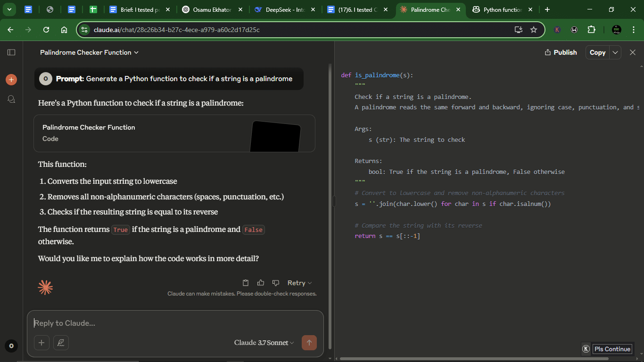Reload the page with the refresh icon
644x362 pixels.
pyautogui.click(x=46, y=30)
